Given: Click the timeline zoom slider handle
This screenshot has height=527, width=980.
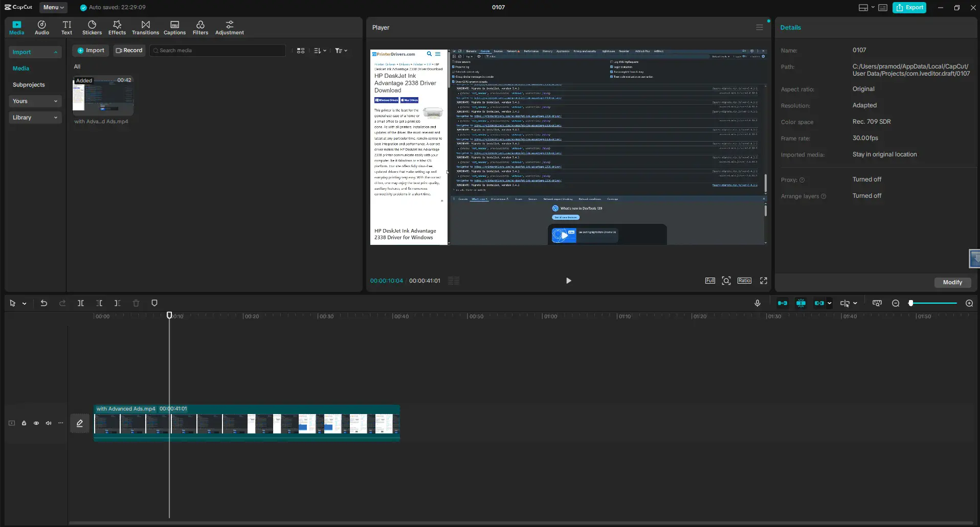Looking at the screenshot, I should click(x=911, y=303).
